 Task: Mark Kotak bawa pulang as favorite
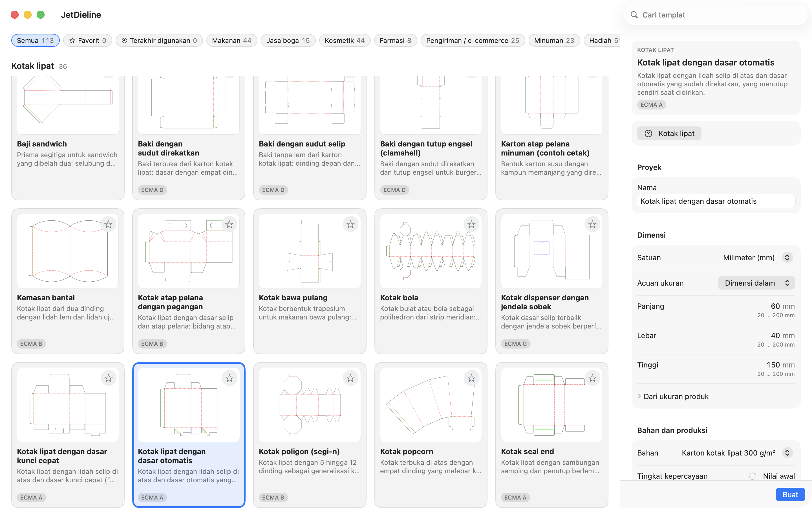(351, 224)
